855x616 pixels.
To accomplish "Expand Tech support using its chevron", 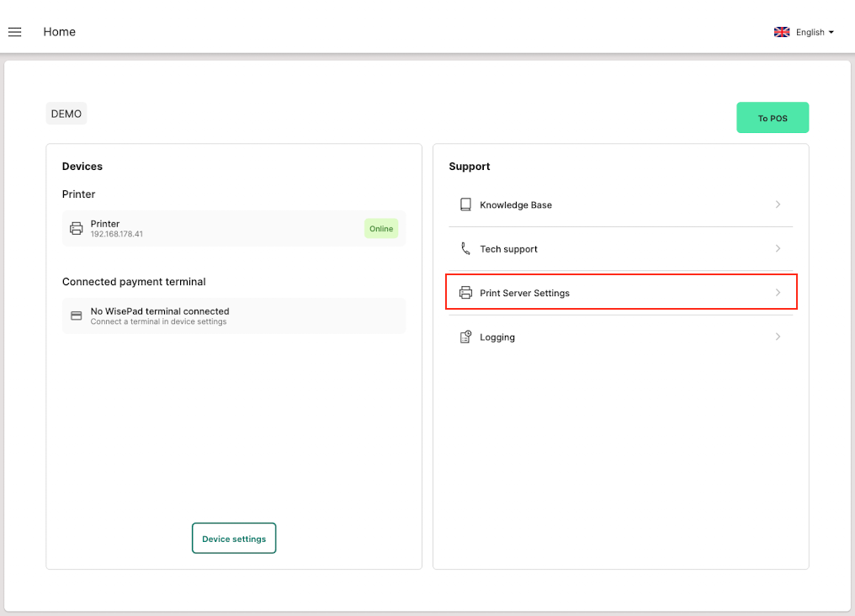I will [x=778, y=249].
